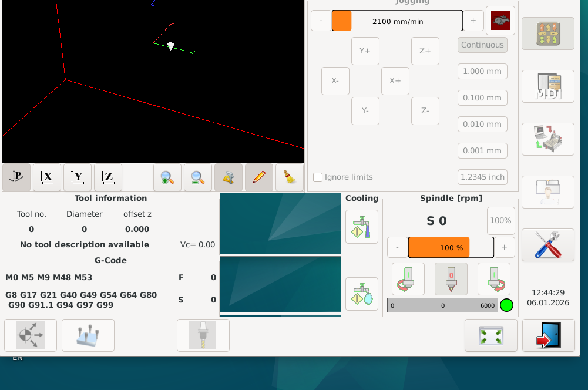The width and height of the screenshot is (588, 390).
Task: Zoom in on the toolpath preview
Action: (x=167, y=177)
